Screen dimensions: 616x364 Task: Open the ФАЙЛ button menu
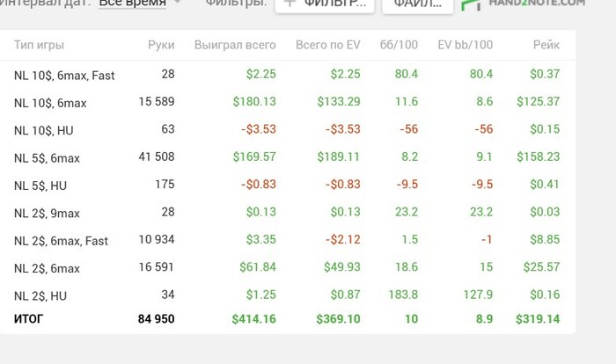click(x=418, y=4)
